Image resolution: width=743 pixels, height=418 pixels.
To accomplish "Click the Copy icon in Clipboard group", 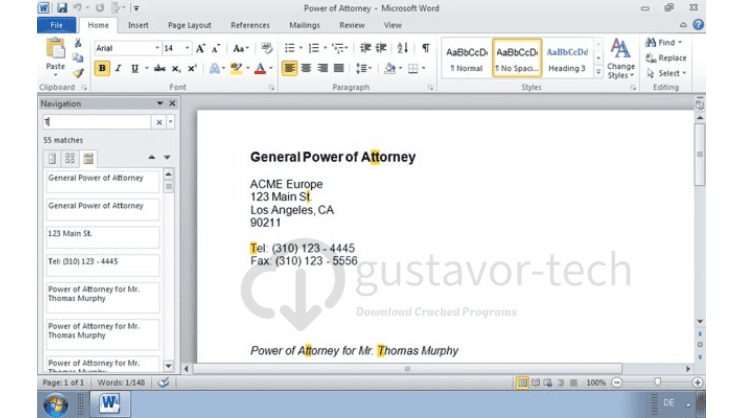I will [x=78, y=58].
